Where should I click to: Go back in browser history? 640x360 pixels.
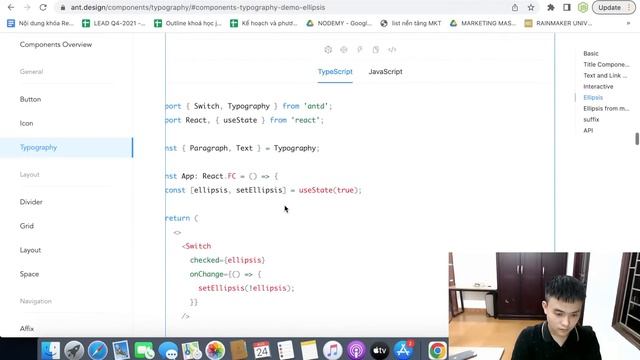(x=11, y=7)
